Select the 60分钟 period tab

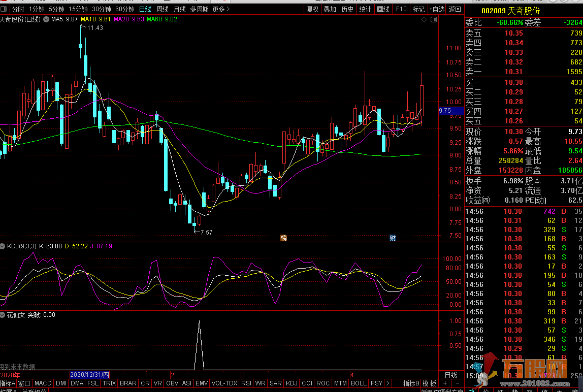click(125, 9)
